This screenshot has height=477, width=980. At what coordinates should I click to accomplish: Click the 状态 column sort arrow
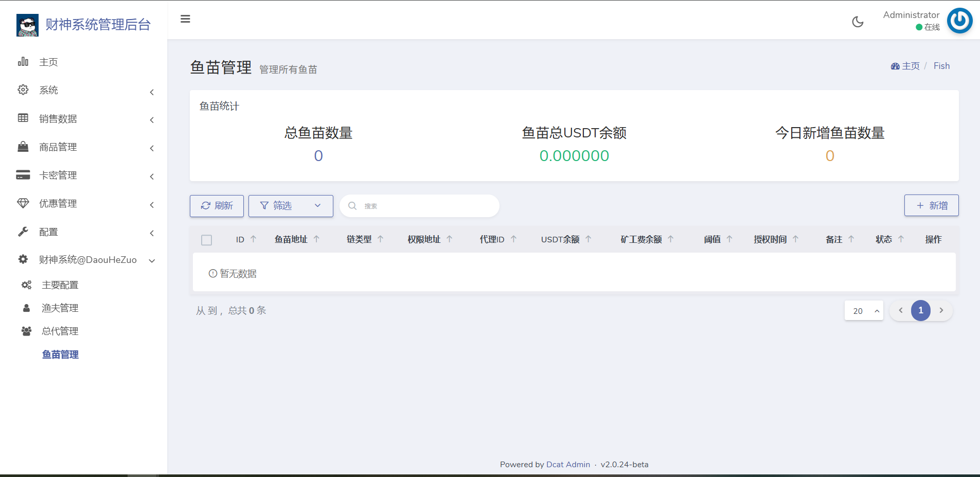coord(901,239)
